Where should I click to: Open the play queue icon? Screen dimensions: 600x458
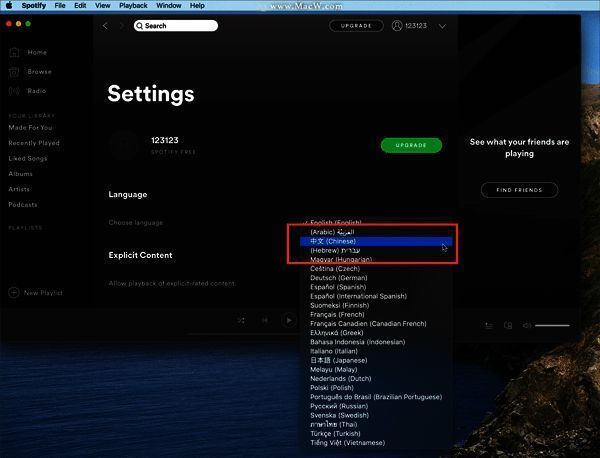click(489, 326)
